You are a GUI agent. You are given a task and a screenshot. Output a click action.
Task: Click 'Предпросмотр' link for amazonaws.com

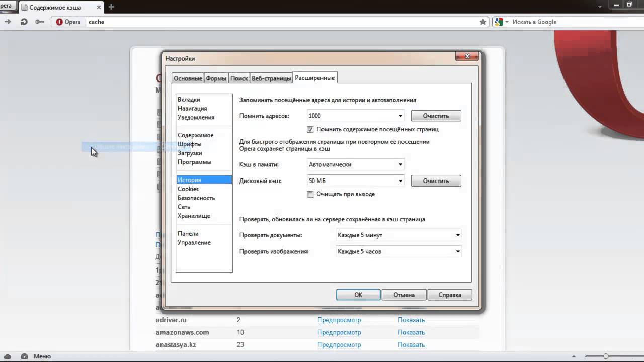339,332
